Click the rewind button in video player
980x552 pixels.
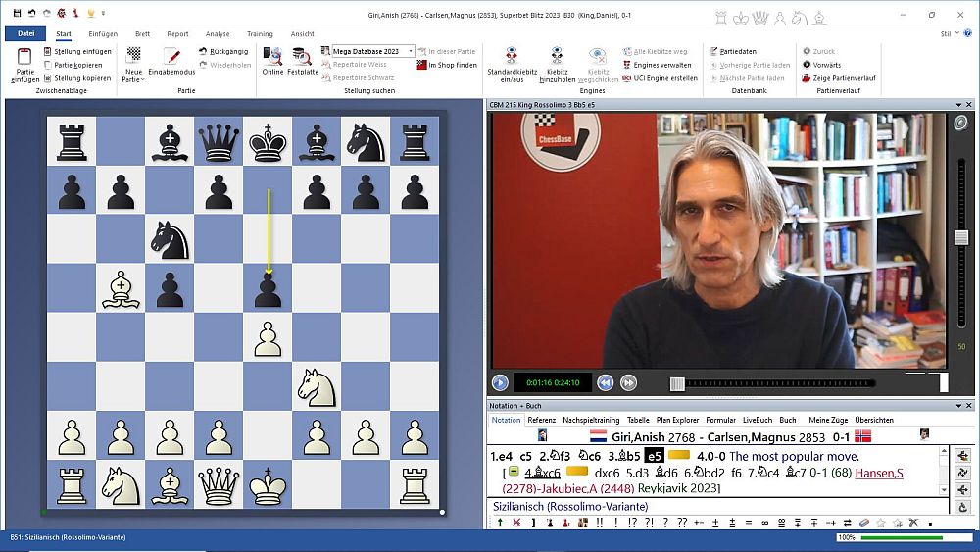pyautogui.click(x=606, y=383)
